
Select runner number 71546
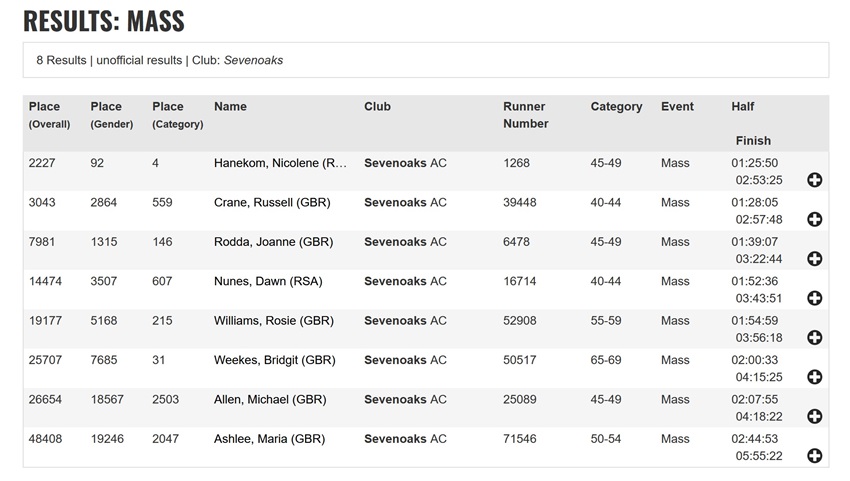519,439
